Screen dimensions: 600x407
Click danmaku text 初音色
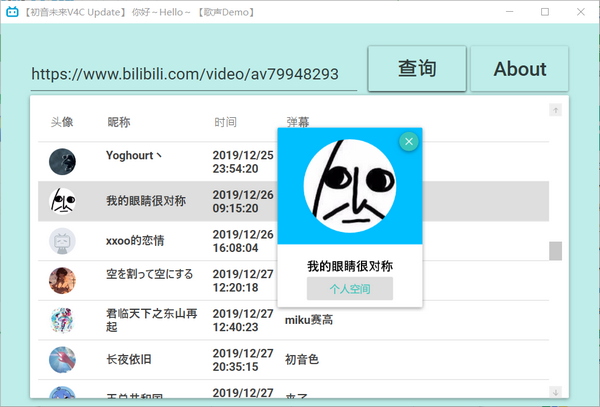pos(302,359)
